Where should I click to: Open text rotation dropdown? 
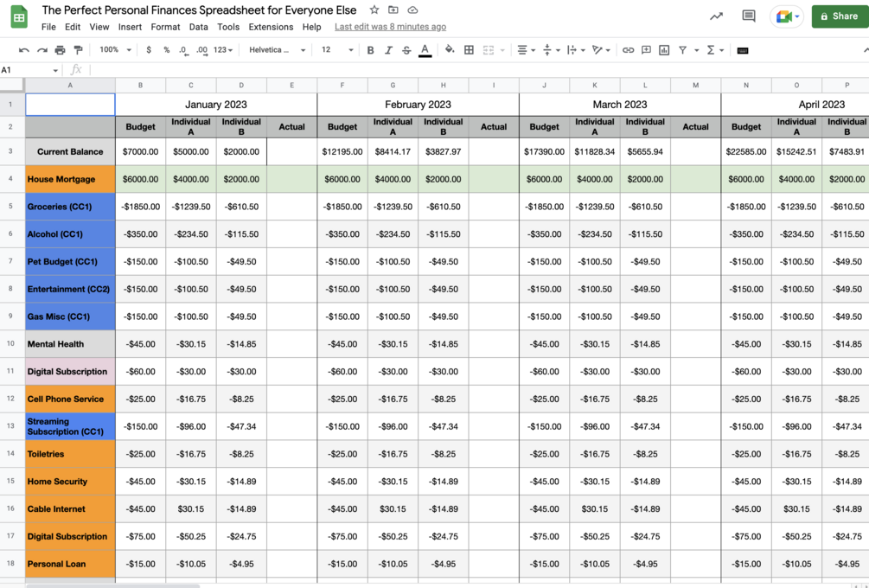point(601,50)
